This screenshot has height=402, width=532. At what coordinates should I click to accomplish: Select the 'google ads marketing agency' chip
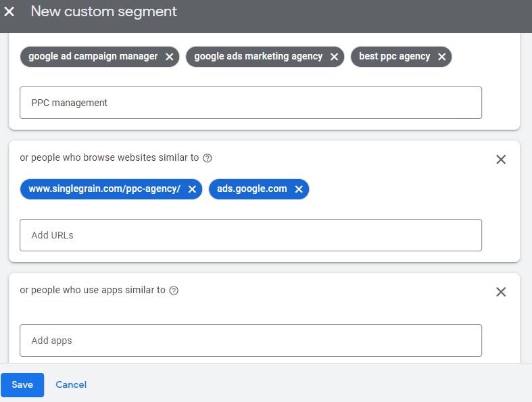click(x=258, y=57)
